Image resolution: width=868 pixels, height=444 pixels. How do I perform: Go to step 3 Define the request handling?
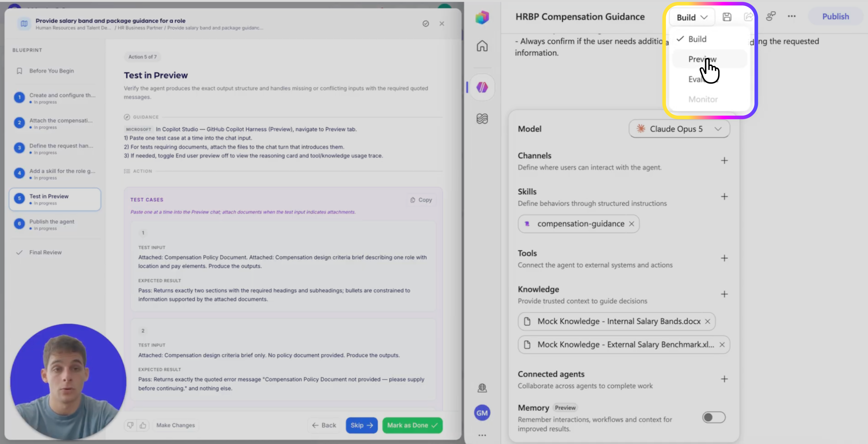[x=55, y=148]
